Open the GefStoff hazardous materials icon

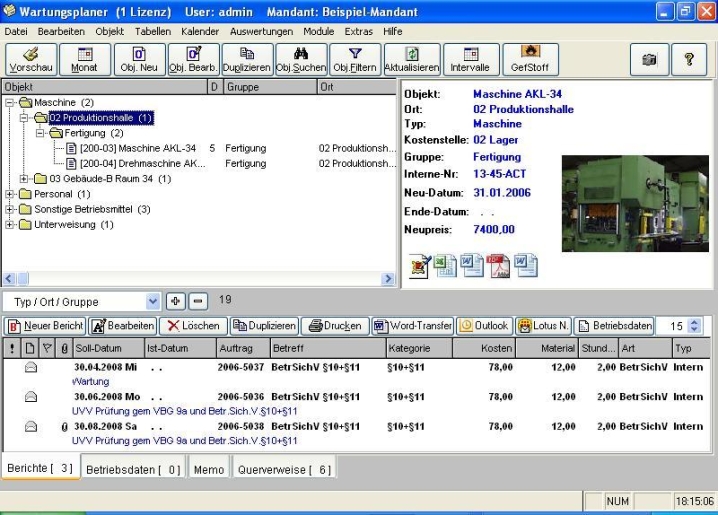(x=530, y=60)
